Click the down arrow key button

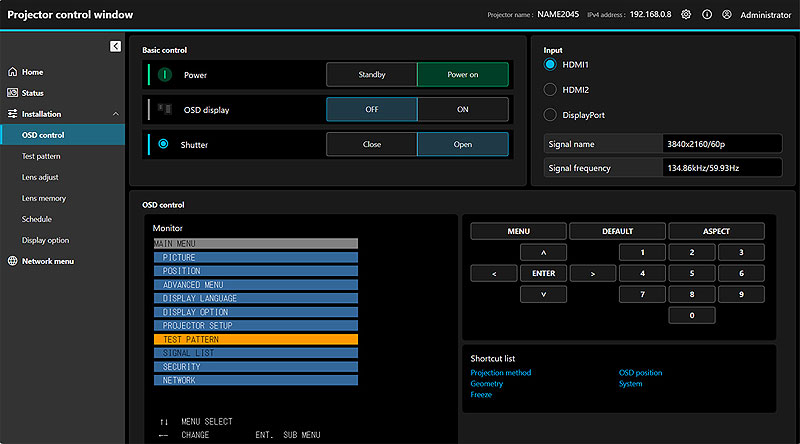click(x=543, y=294)
